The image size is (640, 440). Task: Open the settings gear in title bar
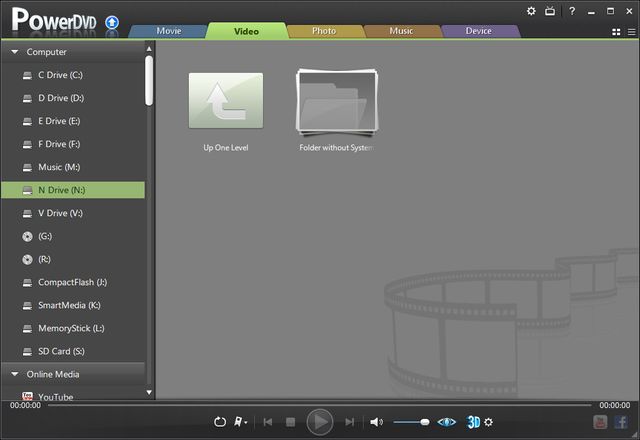(x=531, y=11)
